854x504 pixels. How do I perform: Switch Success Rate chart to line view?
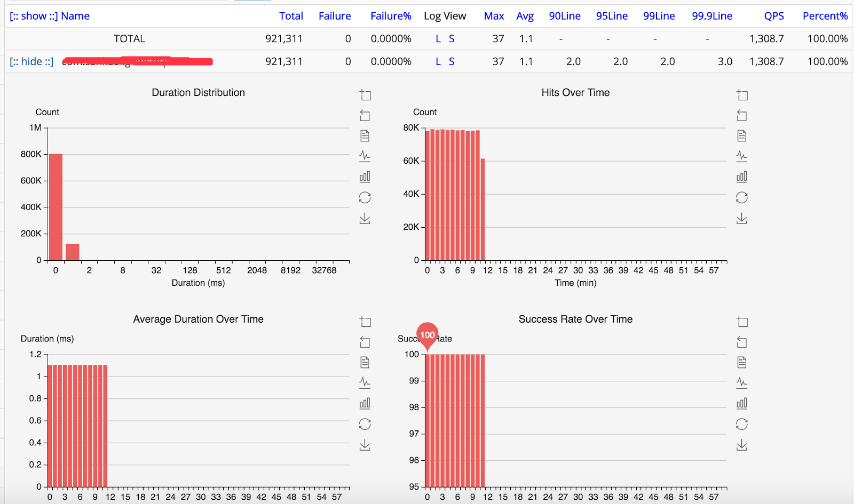(742, 382)
